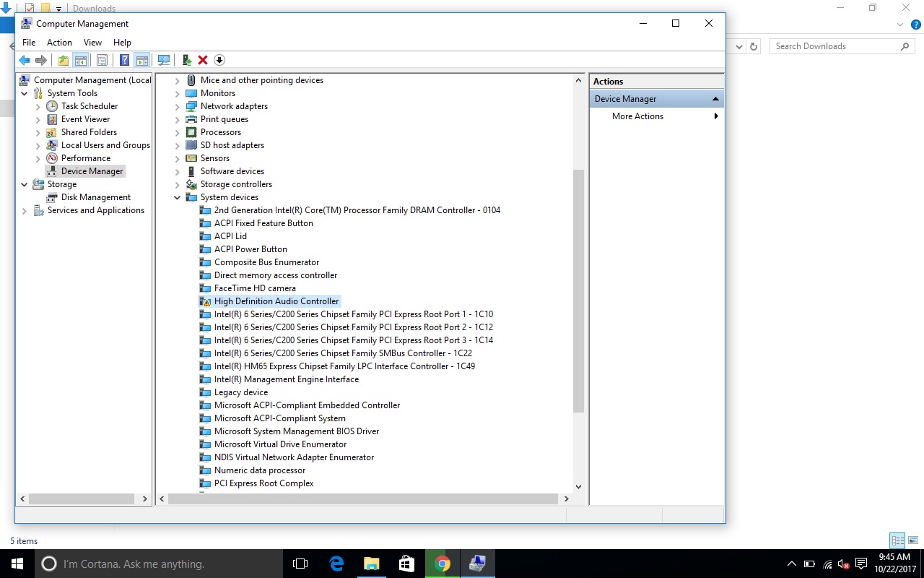The width and height of the screenshot is (924, 578).
Task: Expand Services and Applications in left tree
Action: (25, 211)
